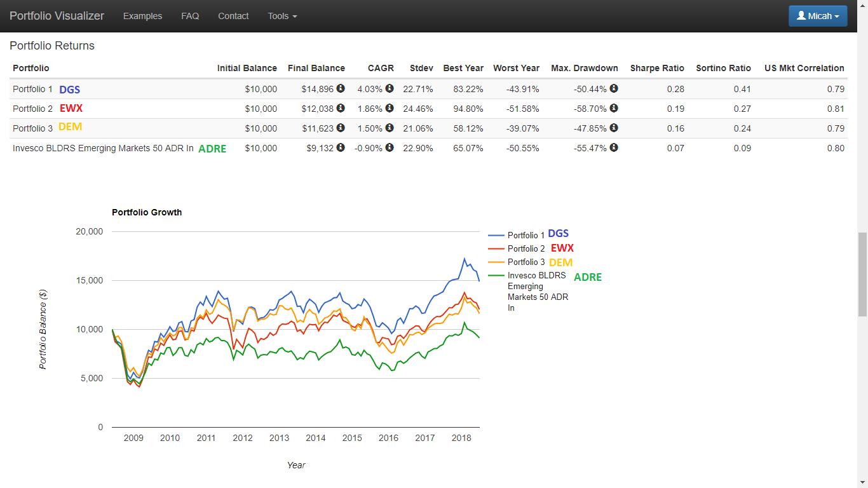The width and height of the screenshot is (868, 488).
Task: Click the Sortino Ratio column header
Action: [723, 68]
